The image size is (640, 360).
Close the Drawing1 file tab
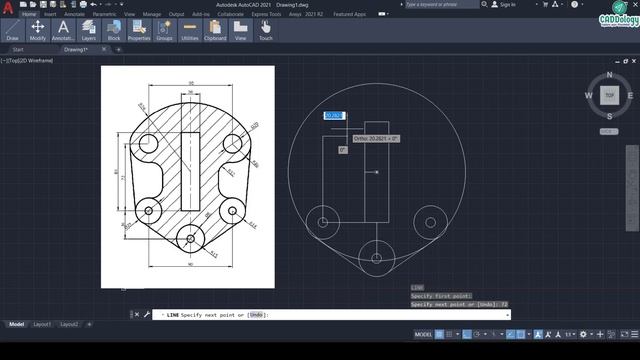point(104,49)
